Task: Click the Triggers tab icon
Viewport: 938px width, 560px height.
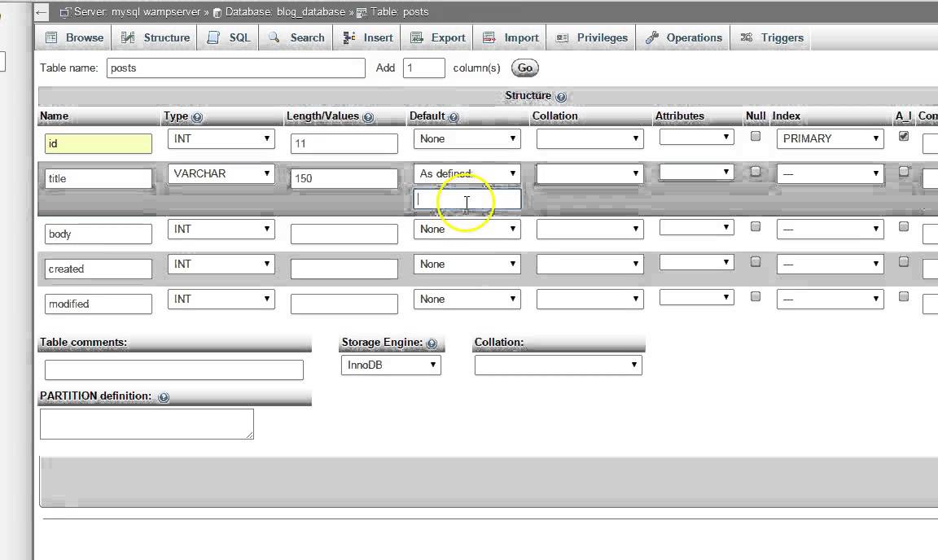Action: point(747,37)
